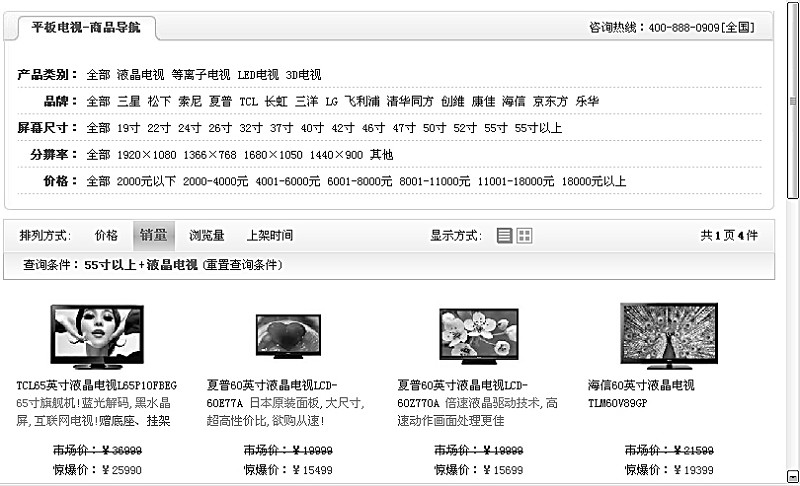This screenshot has height=486, width=800.
Task: Sort products by 价格
Action: [x=106, y=235]
